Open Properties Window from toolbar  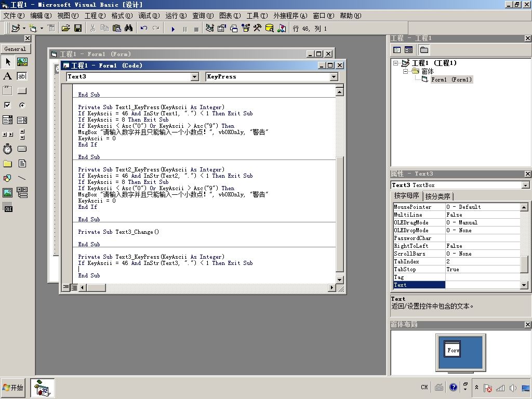221,28
